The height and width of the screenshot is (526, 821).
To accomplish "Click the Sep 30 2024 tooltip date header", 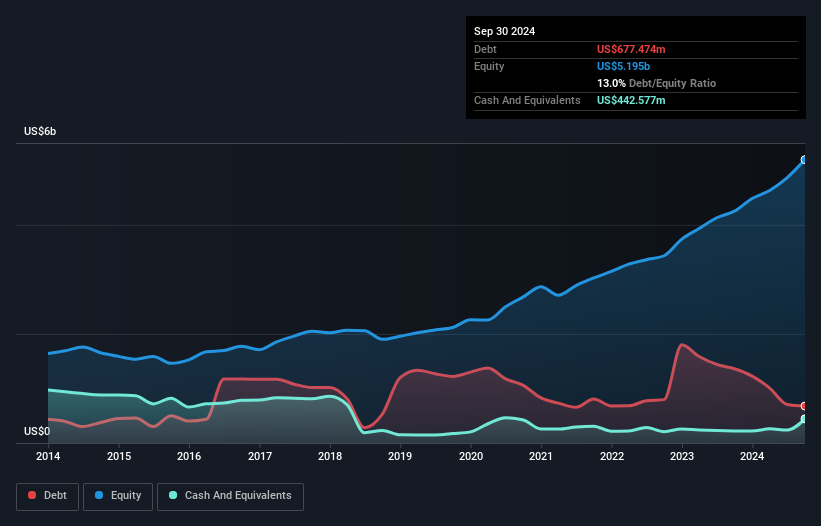I will (x=504, y=31).
